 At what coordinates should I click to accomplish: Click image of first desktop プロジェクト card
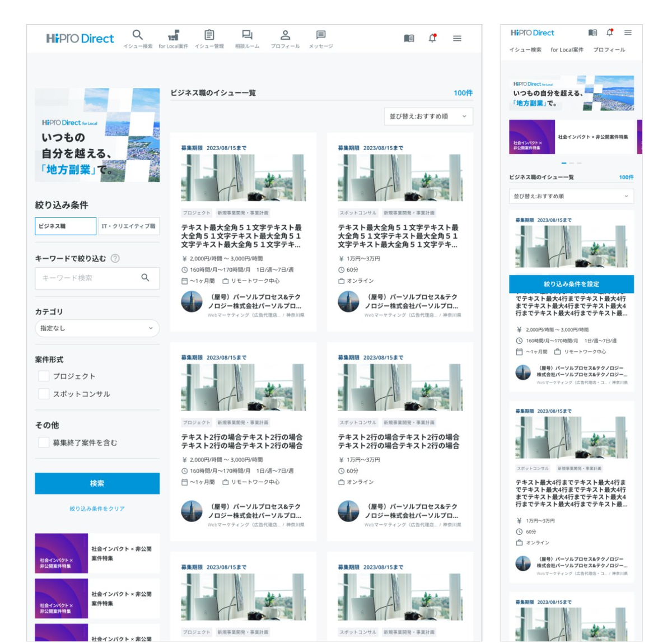pos(243,178)
